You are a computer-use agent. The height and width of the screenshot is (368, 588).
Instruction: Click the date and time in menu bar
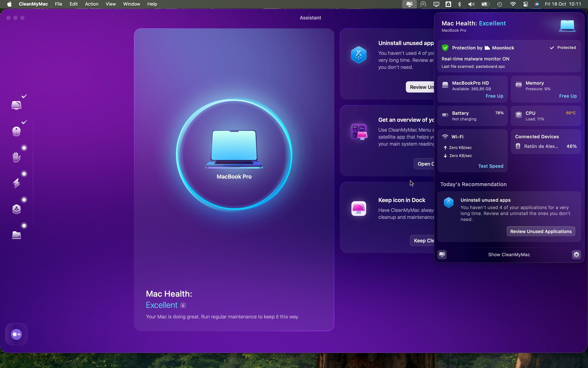(x=563, y=4)
